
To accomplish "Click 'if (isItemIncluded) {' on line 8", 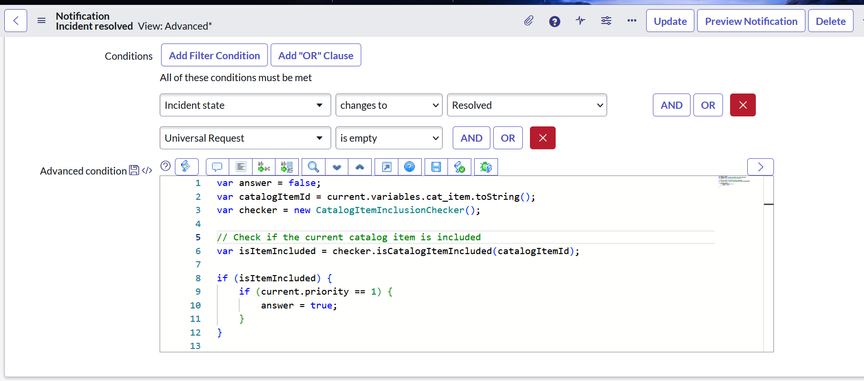I will pyautogui.click(x=274, y=278).
